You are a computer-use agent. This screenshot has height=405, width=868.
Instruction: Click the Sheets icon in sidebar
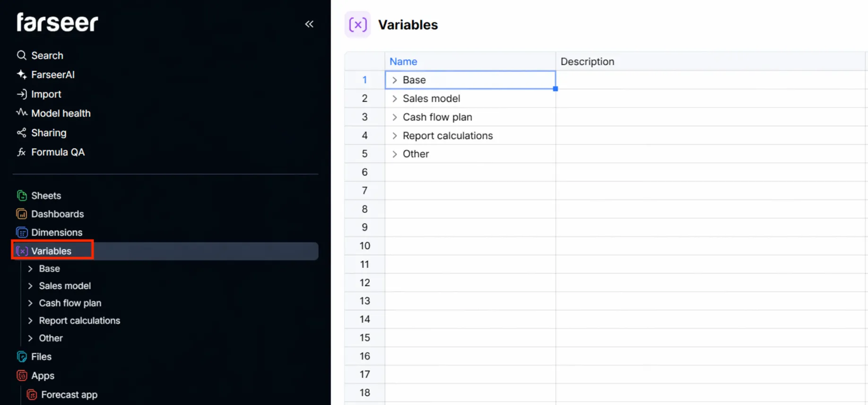coord(22,196)
